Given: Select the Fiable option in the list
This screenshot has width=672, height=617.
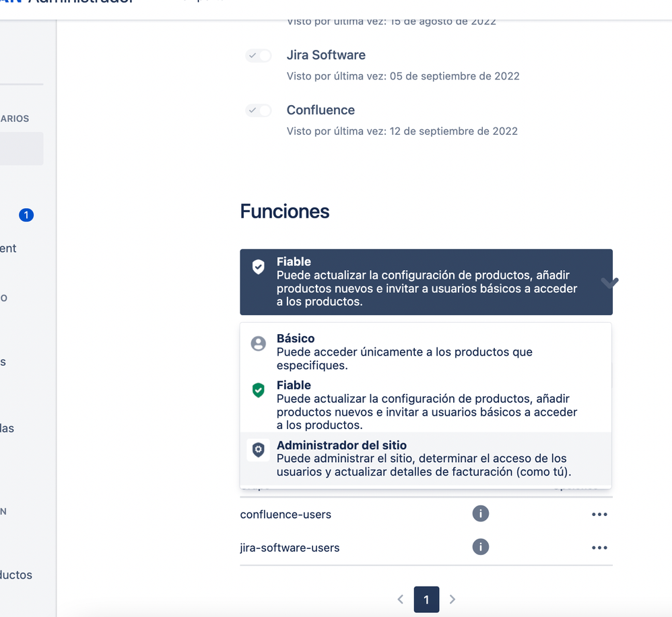Looking at the screenshot, I should click(426, 405).
